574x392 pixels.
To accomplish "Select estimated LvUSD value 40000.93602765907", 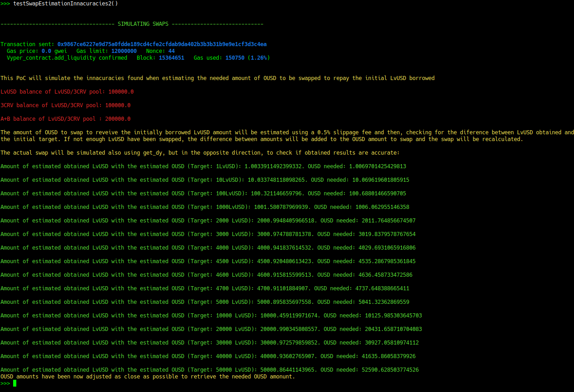I will coord(287,356).
